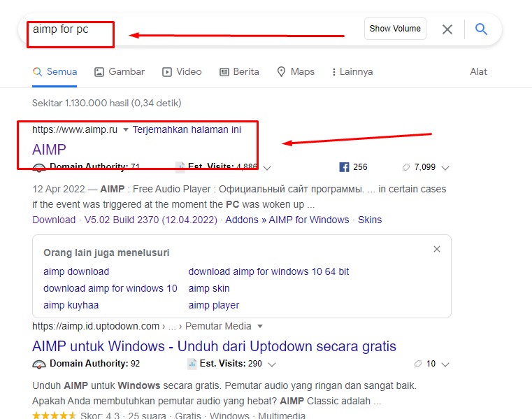532x419 pixels.
Task: Click the gauge icon beside Domain Authority: 92
Action: click(39, 364)
